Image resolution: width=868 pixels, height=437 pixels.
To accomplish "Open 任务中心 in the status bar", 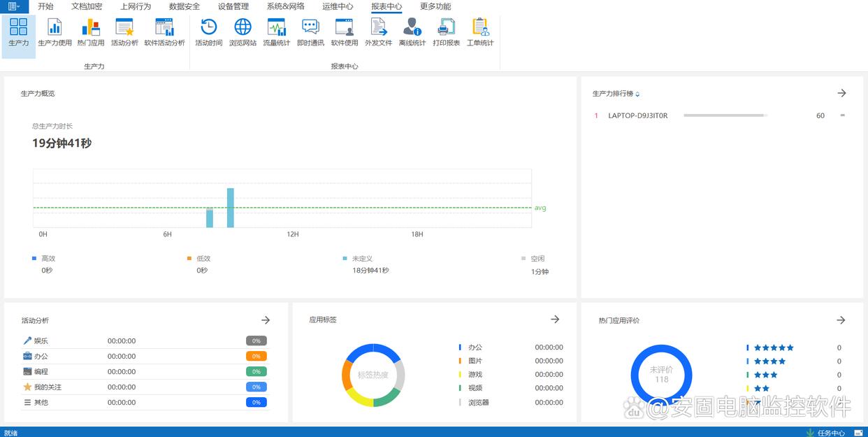I will [830, 433].
